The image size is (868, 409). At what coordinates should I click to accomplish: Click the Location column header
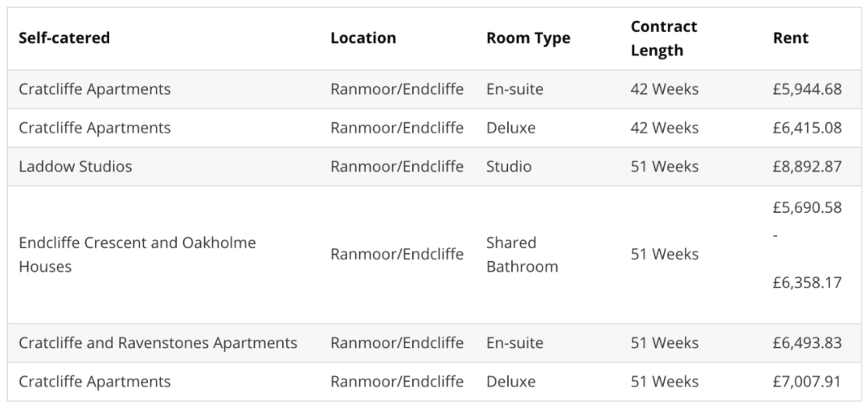(362, 38)
